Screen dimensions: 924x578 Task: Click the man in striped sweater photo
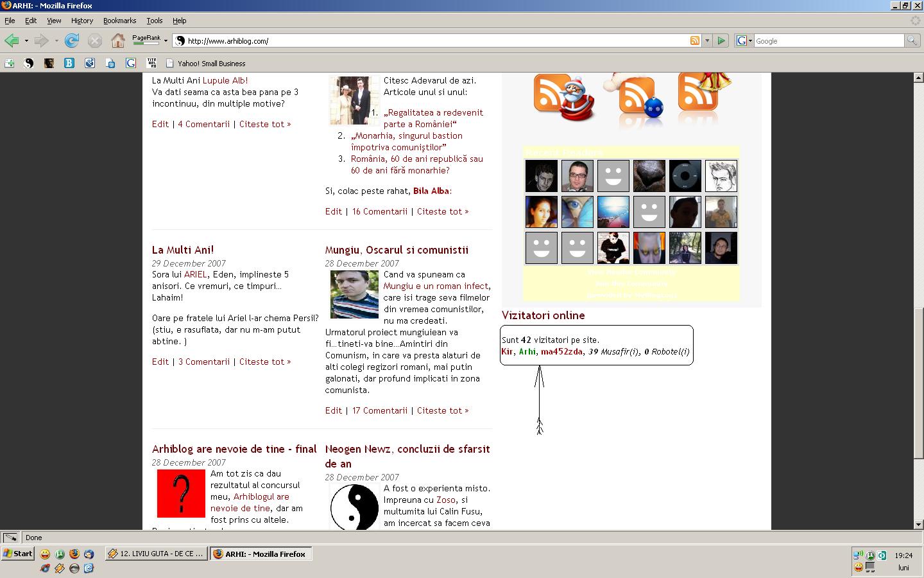pyautogui.click(x=354, y=295)
